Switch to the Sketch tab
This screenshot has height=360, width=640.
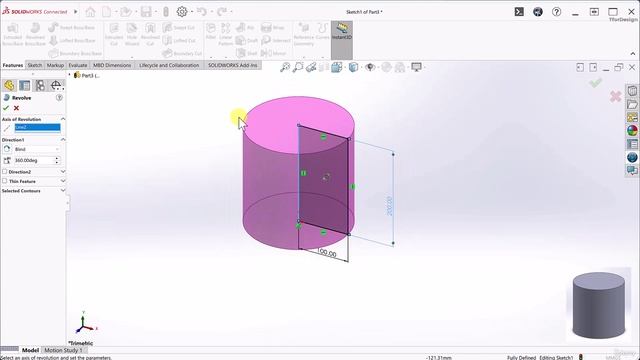(35, 65)
